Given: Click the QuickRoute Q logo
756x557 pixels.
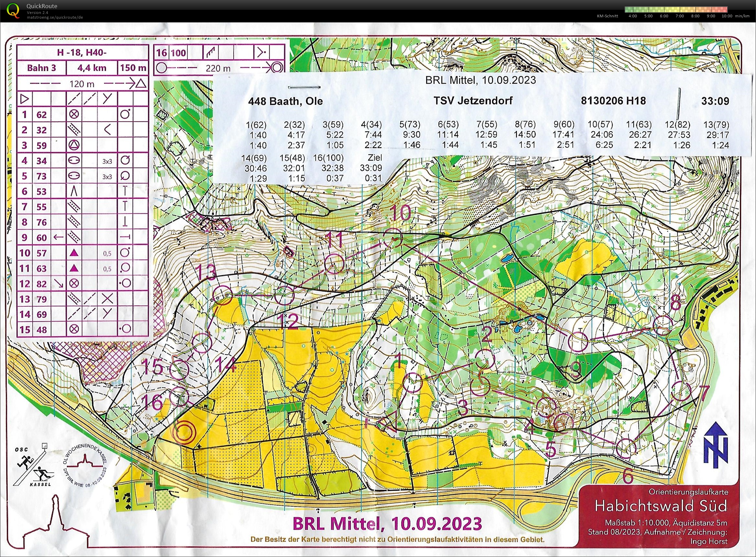Looking at the screenshot, I should click(x=13, y=10).
